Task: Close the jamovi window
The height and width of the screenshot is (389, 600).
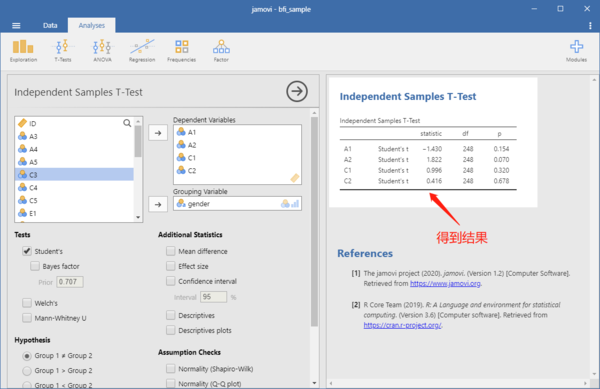Action: tap(587, 9)
